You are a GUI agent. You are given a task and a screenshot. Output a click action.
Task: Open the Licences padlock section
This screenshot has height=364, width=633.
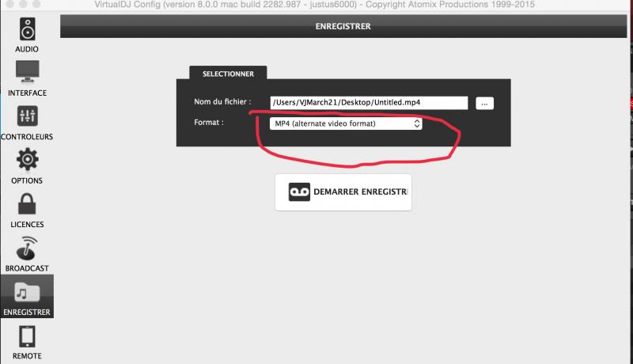click(27, 210)
